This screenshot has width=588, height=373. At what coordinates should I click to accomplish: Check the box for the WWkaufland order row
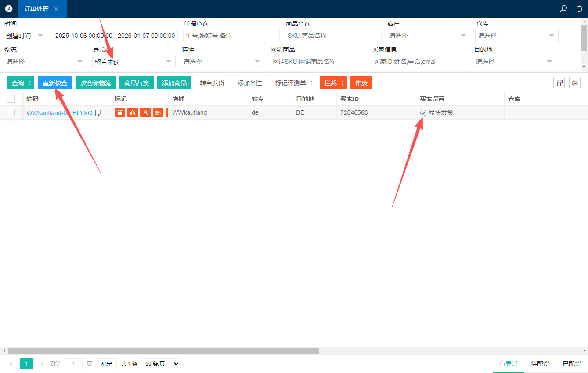(x=11, y=112)
